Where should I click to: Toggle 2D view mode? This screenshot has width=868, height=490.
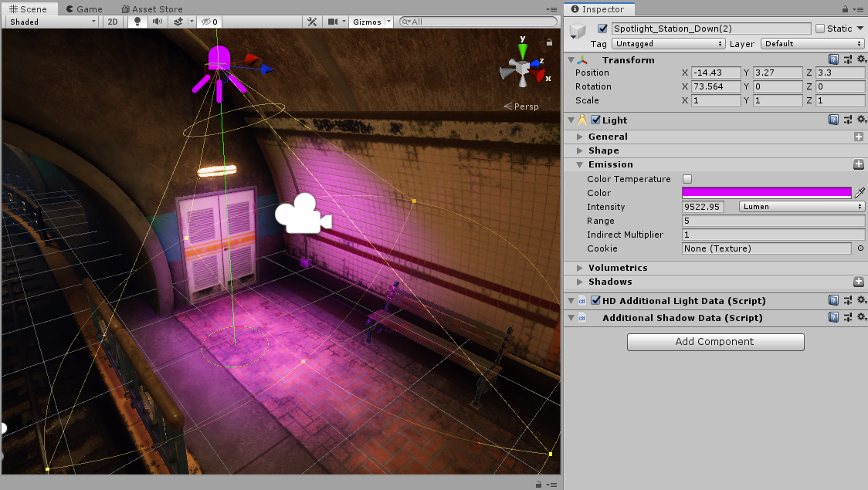[112, 22]
